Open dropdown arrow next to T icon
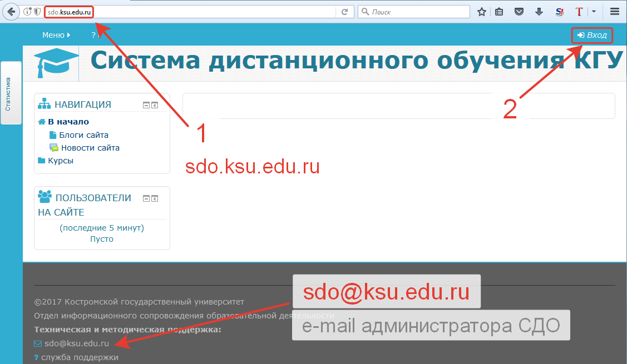627x364 pixels. (594, 12)
